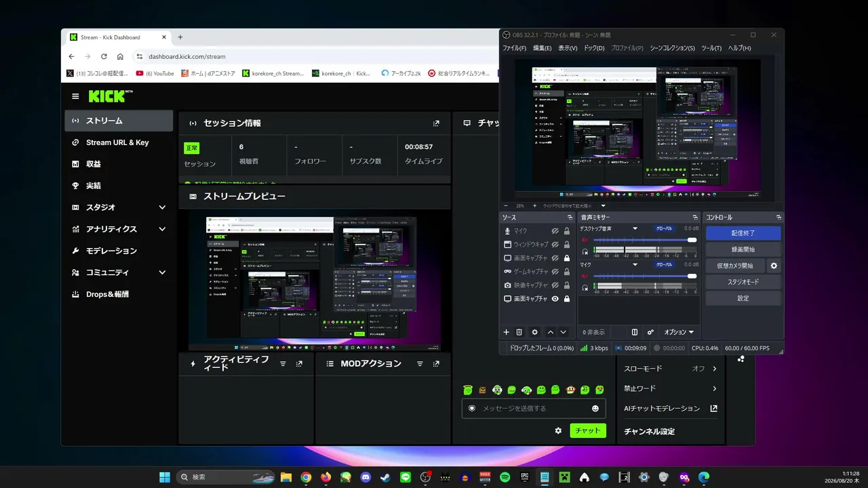
Task: Toggle visibility of the マイク source
Action: [x=555, y=231]
